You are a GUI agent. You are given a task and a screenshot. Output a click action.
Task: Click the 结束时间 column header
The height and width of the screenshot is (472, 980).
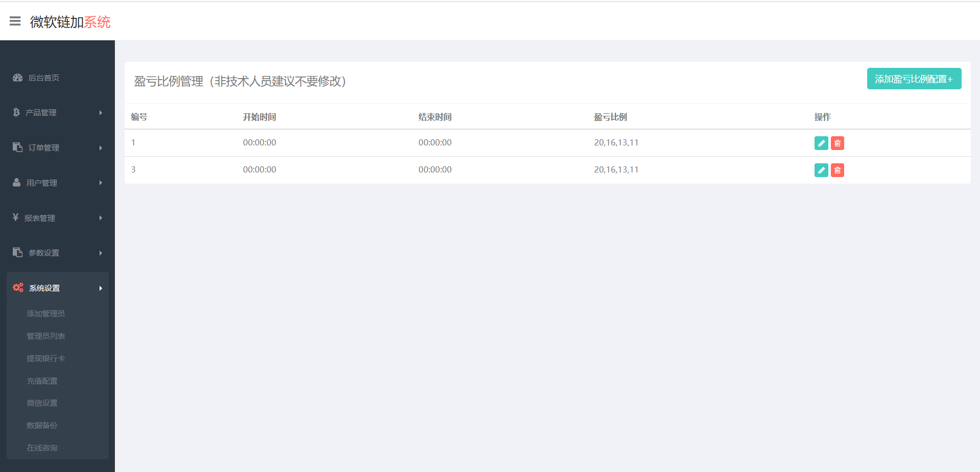[x=435, y=117]
